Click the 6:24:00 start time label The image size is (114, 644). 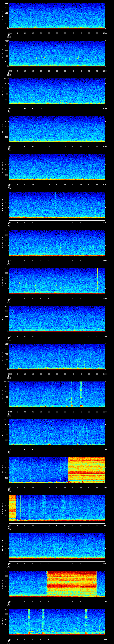click(9, 412)
